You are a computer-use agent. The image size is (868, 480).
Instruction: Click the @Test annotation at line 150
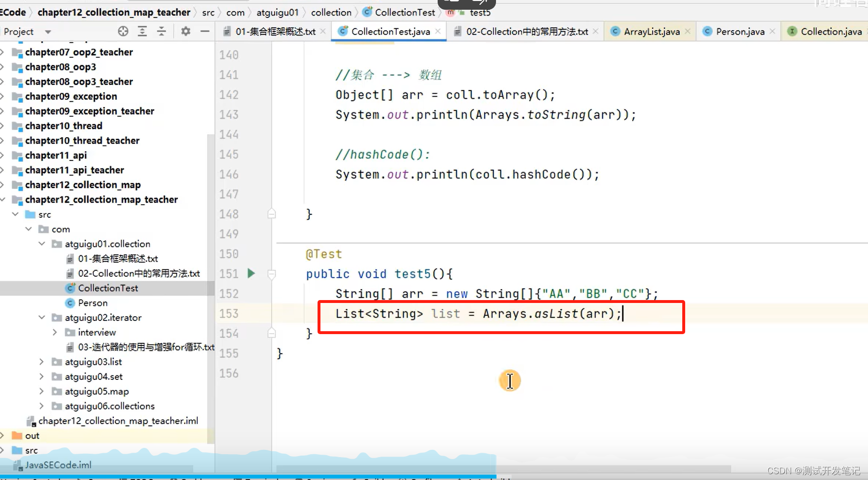tap(324, 254)
